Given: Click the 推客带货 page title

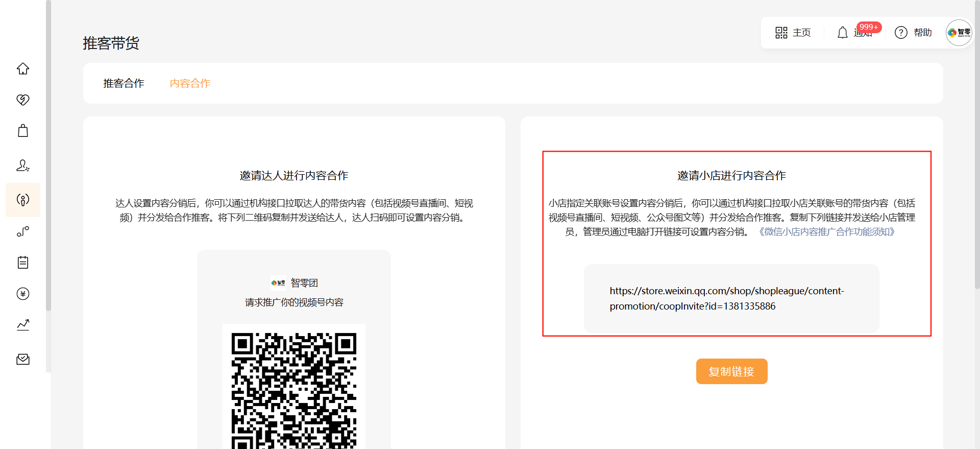Looking at the screenshot, I should pyautogui.click(x=111, y=43).
